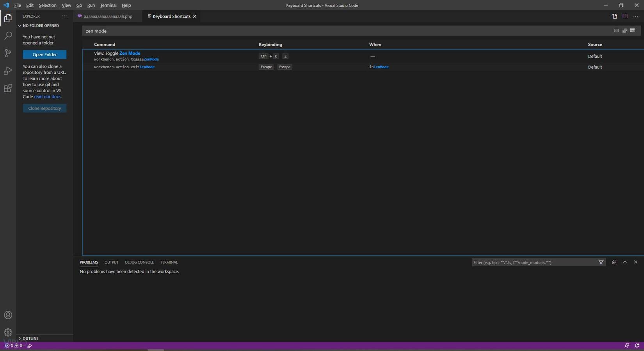
Task: Toggle Sort by Precedence in search bar
Action: click(624, 30)
